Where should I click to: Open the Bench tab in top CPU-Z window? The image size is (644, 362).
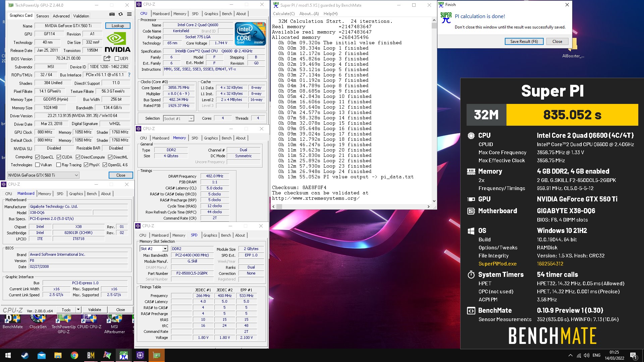point(227,14)
